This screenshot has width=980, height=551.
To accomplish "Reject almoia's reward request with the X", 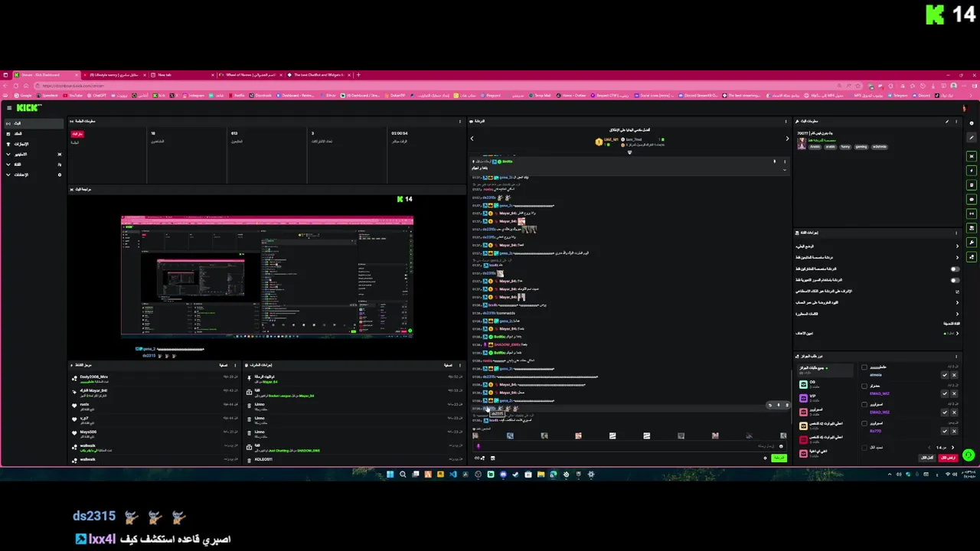I will (954, 375).
